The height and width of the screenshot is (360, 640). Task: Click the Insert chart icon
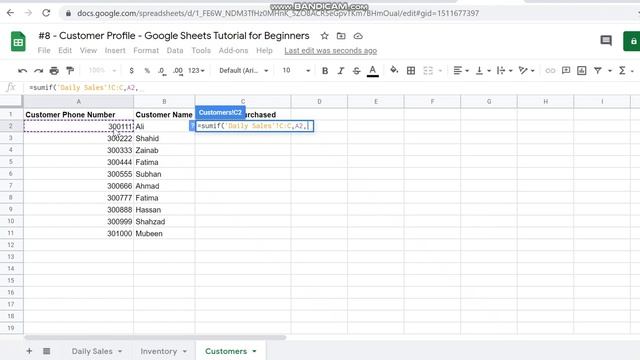(x=582, y=71)
